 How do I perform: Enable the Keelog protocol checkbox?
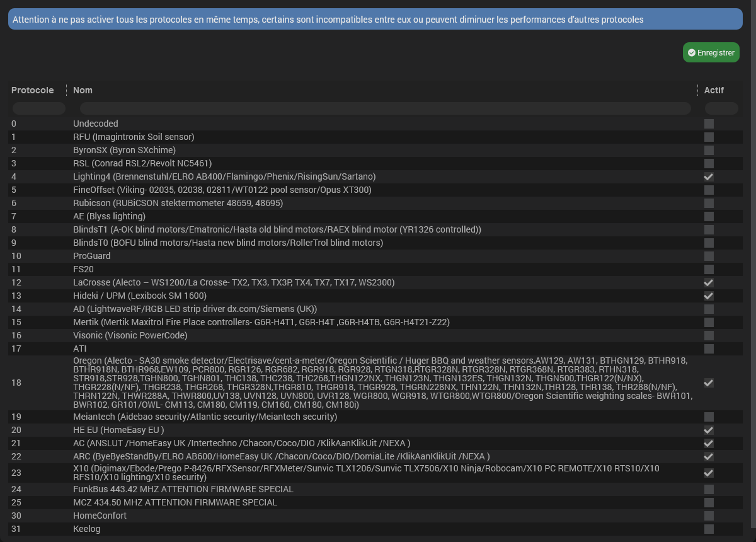tap(709, 529)
